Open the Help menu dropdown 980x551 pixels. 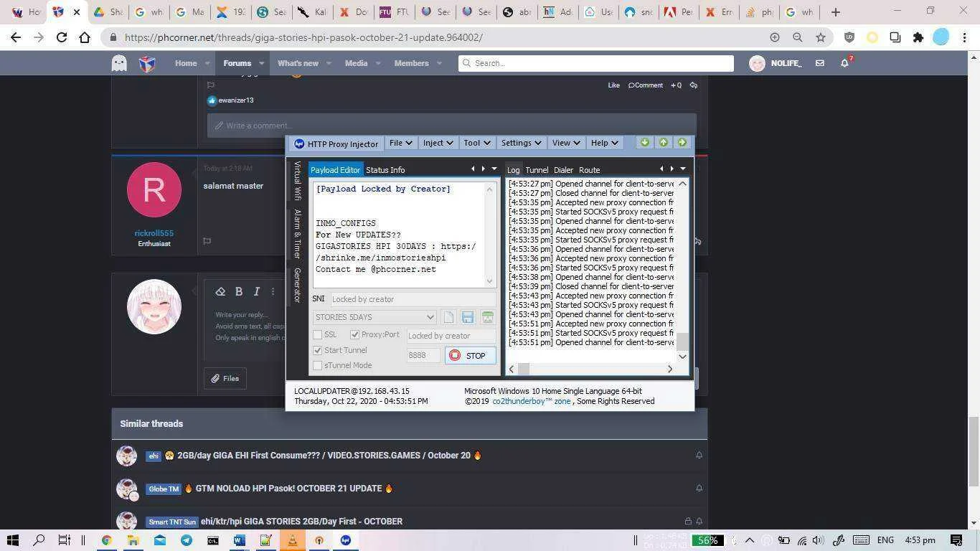click(604, 143)
